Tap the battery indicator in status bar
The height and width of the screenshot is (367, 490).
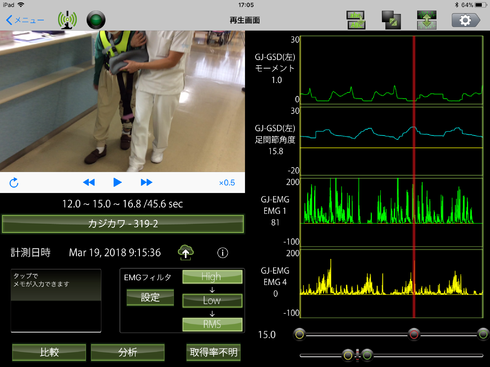pos(481,5)
